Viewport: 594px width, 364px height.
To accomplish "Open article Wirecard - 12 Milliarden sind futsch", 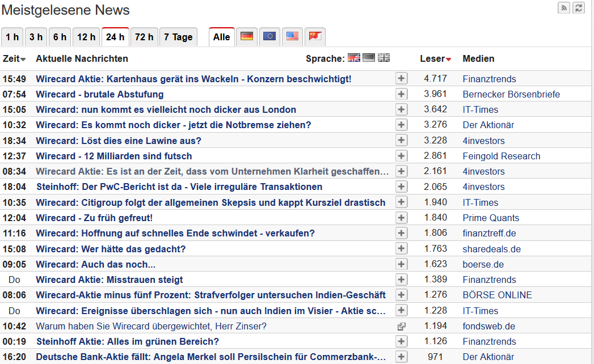I will click(x=114, y=156).
